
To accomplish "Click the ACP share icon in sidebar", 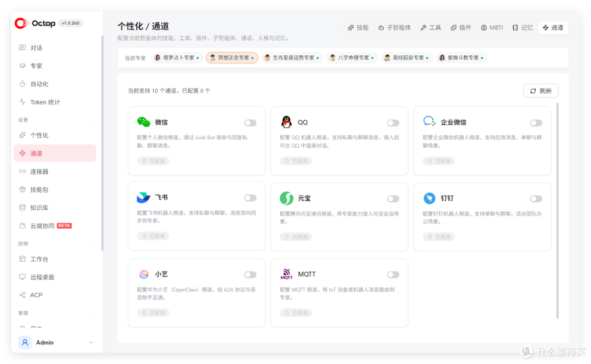I will click(x=22, y=295).
